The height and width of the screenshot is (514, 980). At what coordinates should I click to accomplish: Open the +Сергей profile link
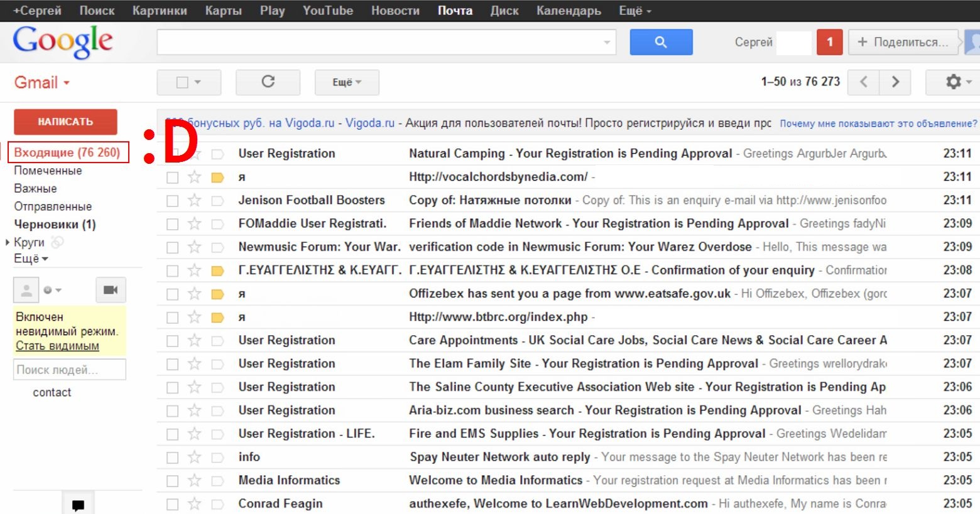37,11
